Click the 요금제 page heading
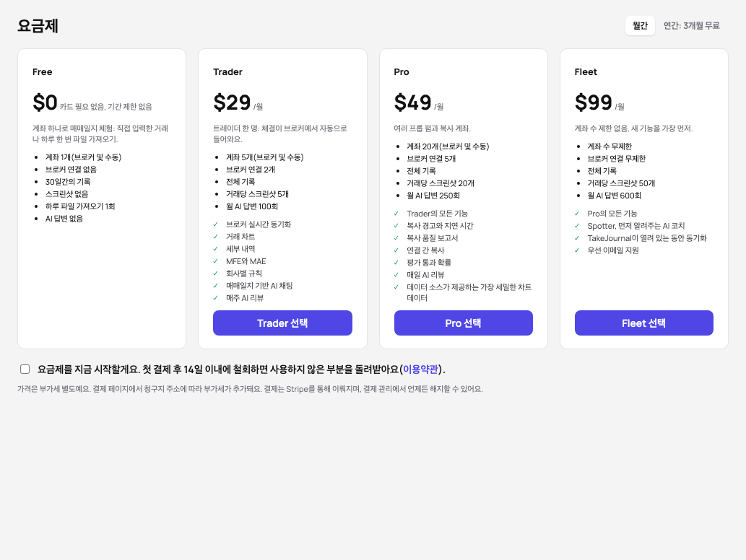Screen dimensions: 746x560 (x=38, y=26)
